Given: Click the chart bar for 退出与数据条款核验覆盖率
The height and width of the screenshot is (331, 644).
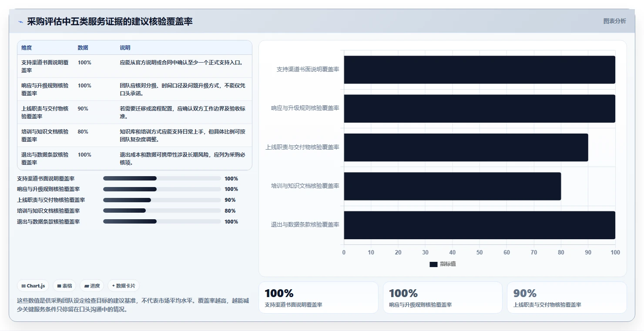Looking at the screenshot, I should point(480,225).
